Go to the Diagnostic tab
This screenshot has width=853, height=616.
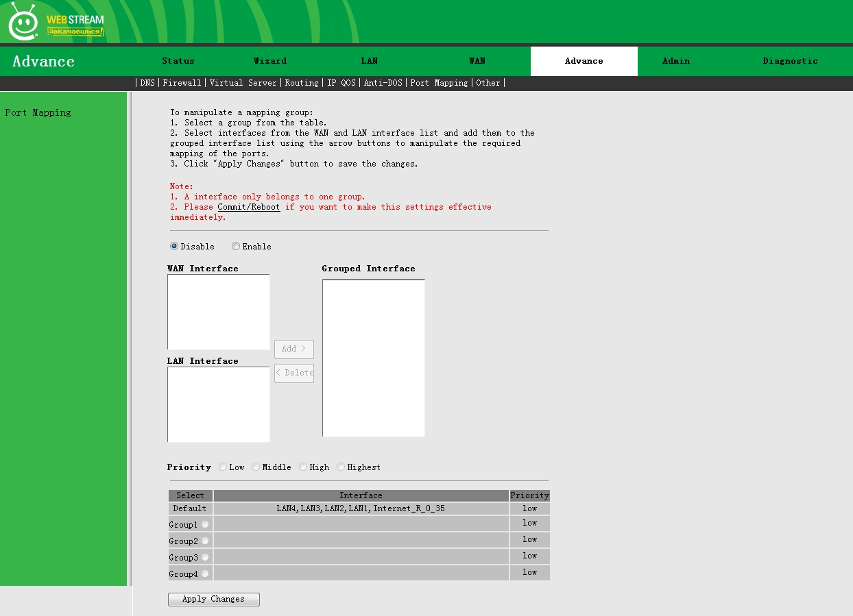coord(790,61)
